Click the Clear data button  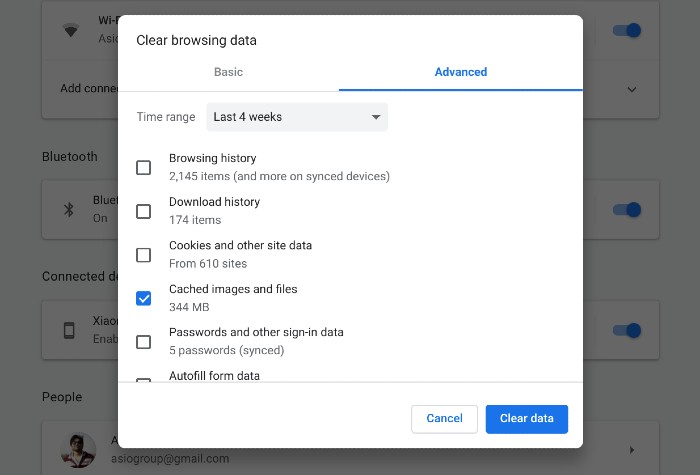[x=527, y=419]
